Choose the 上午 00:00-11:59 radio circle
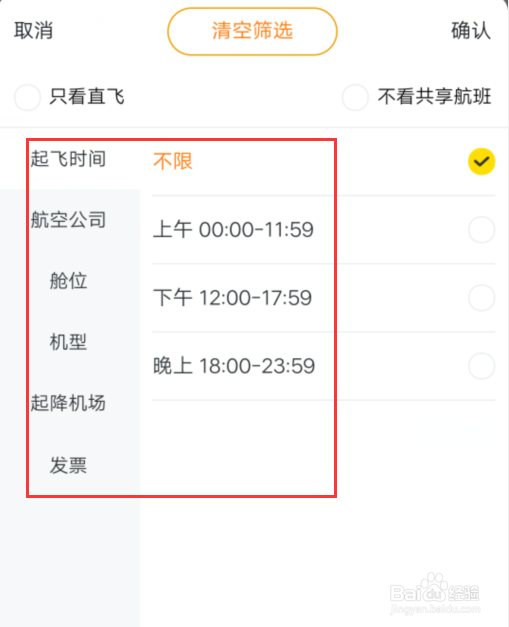 click(x=481, y=230)
